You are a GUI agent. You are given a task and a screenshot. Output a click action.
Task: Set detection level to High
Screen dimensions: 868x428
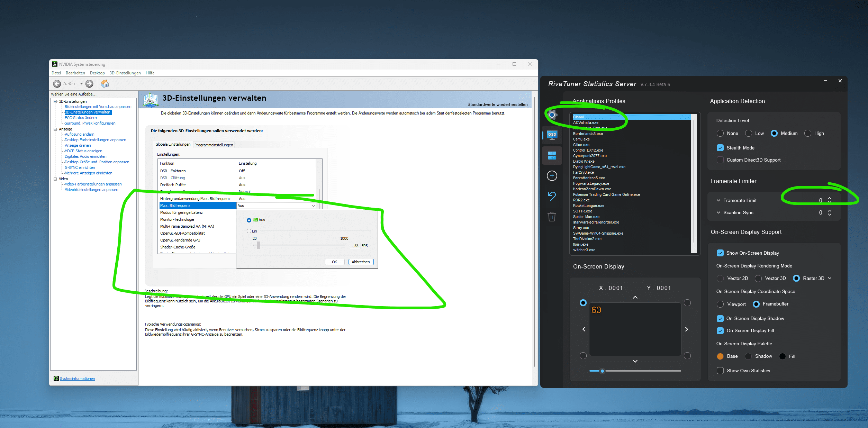808,133
